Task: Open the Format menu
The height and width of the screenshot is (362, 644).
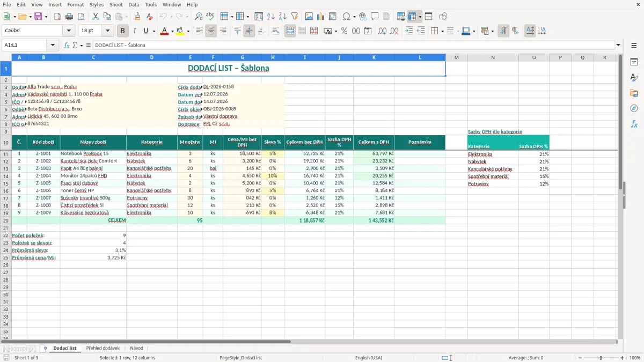Action: click(x=75, y=4)
